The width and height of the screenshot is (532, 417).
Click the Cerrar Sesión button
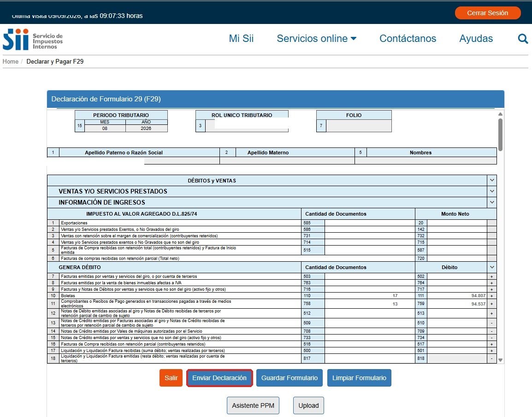click(x=488, y=13)
